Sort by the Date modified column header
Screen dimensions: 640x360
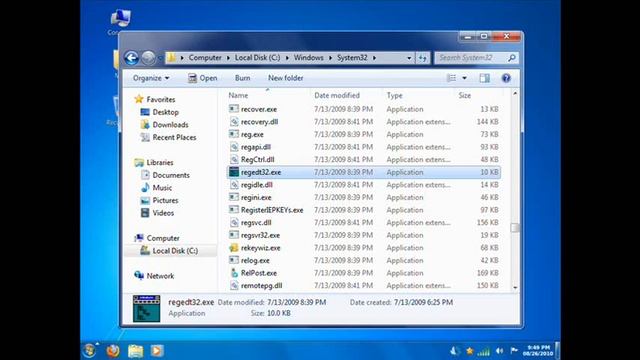pyautogui.click(x=337, y=96)
